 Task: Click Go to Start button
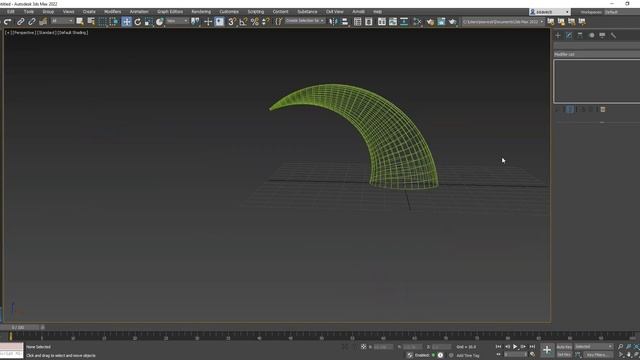pos(498,347)
